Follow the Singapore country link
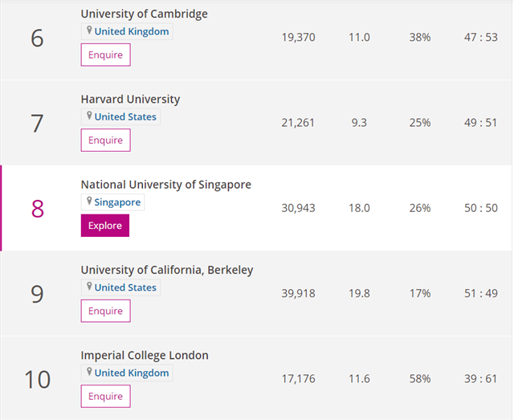 [x=117, y=202]
